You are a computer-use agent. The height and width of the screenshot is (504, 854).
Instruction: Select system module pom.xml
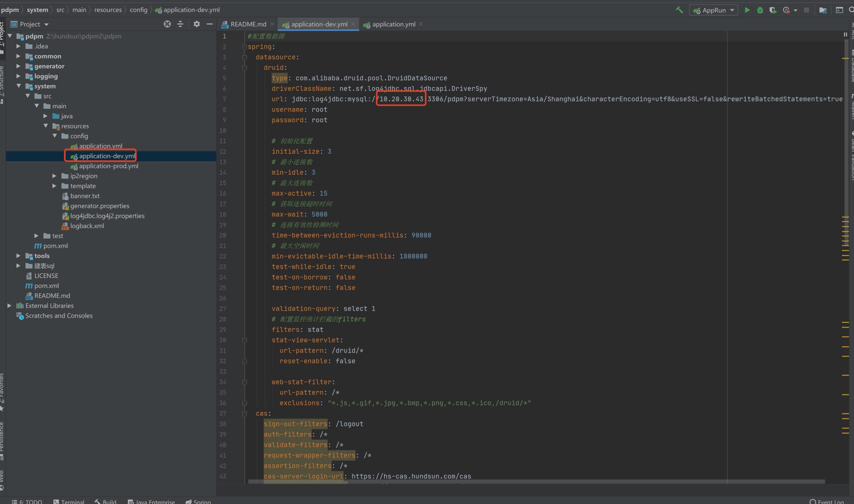click(x=51, y=246)
